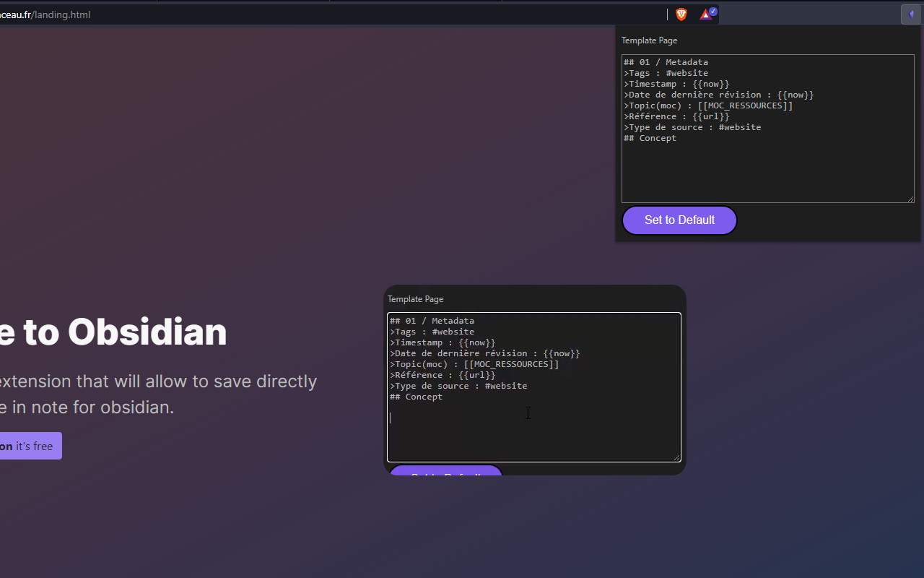Click ">Tags : #website" line in popup
Image resolution: width=924 pixels, height=578 pixels.
666,73
